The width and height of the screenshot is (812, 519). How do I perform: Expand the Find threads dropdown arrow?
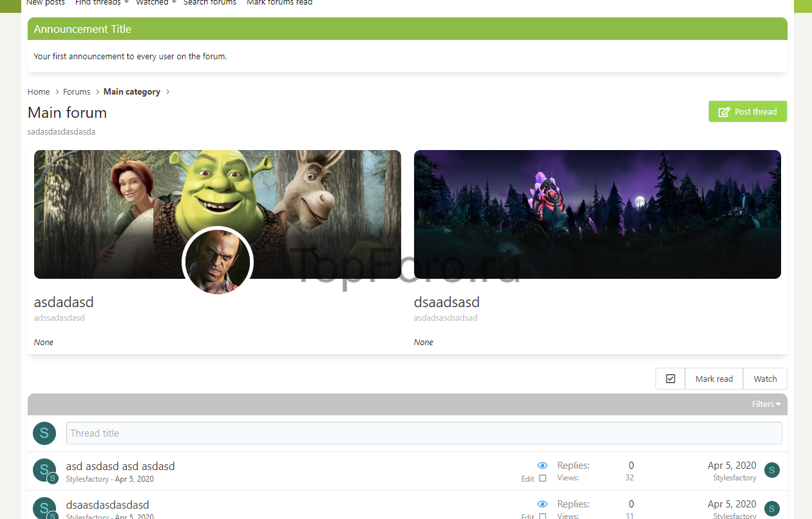click(126, 3)
